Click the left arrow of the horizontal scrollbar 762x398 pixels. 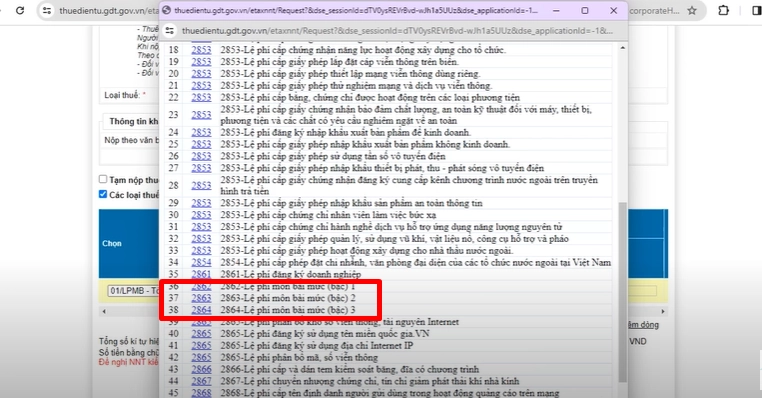click(x=104, y=311)
